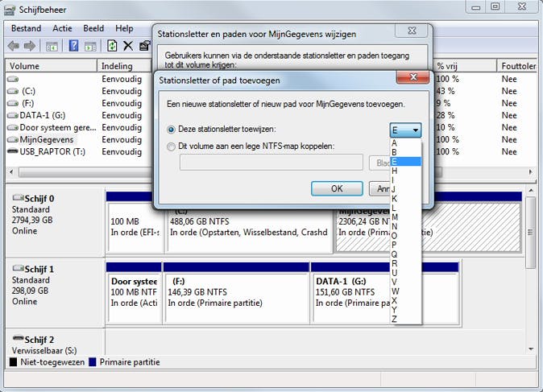Click drive icon of (F:) volume row
This screenshot has width=543, height=392.
coord(13,104)
